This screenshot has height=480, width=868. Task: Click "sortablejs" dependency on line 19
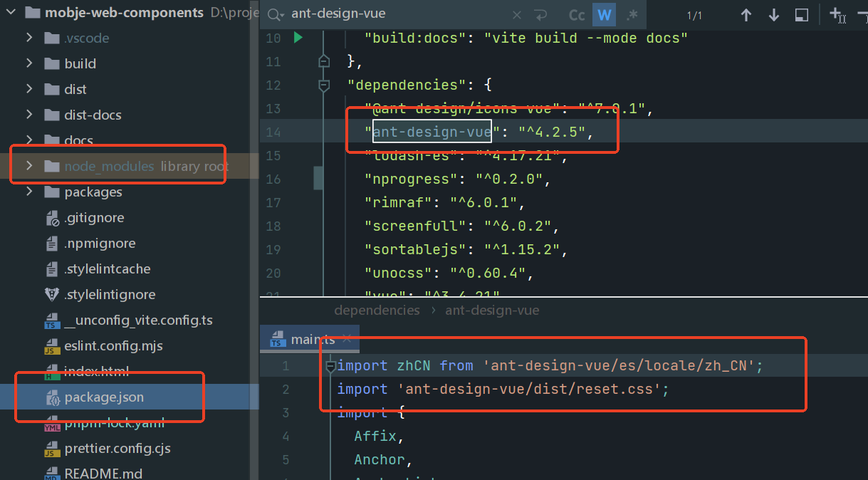click(x=416, y=250)
